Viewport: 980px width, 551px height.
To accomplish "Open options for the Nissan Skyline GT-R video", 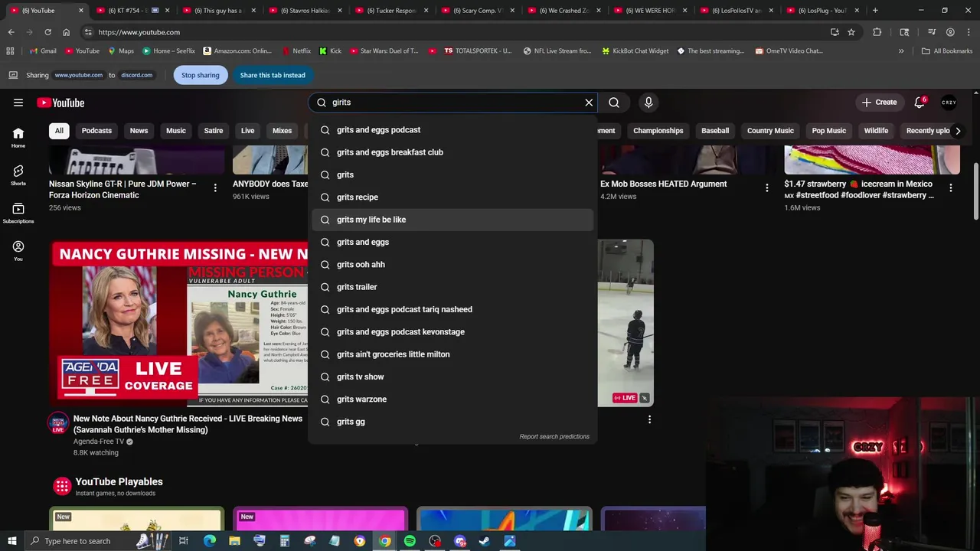I will click(x=215, y=187).
